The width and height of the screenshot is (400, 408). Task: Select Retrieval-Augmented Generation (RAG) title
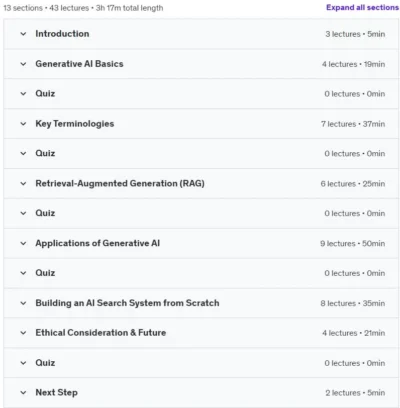click(x=120, y=183)
